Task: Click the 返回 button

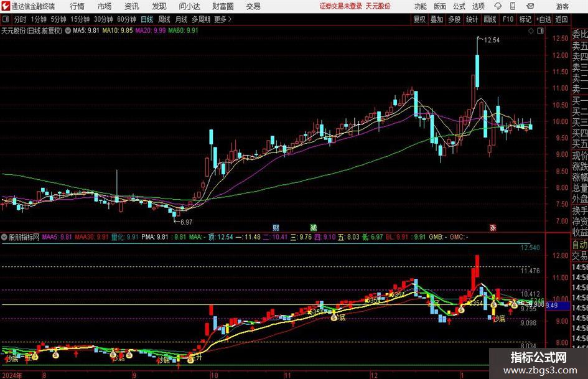Action: tap(561, 19)
